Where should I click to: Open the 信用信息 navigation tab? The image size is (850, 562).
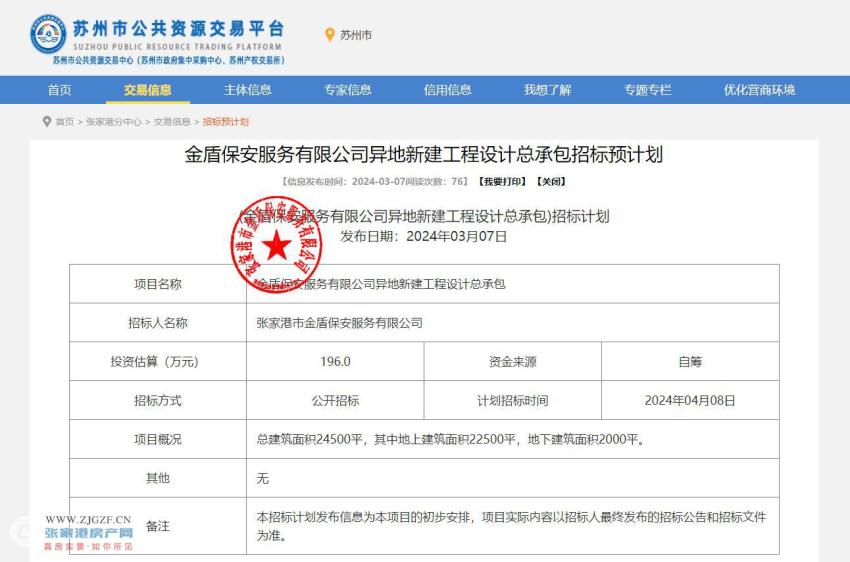pos(447,90)
